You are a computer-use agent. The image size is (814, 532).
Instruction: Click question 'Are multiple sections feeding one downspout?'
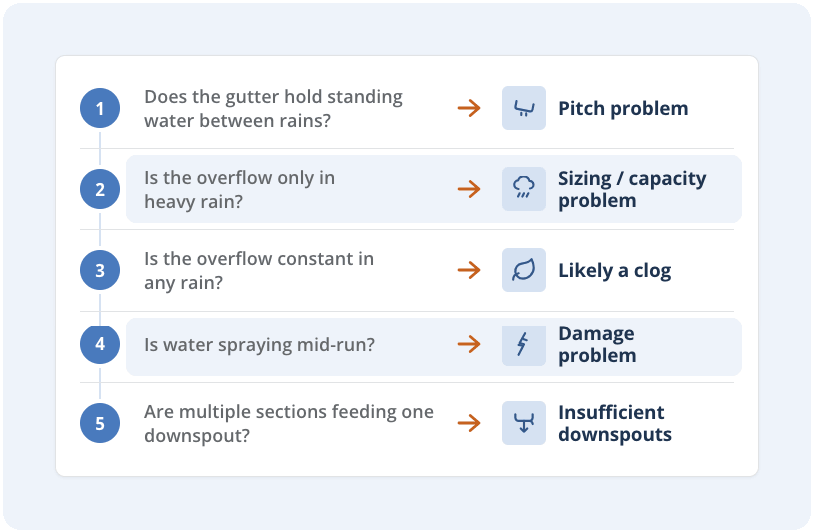pos(289,423)
